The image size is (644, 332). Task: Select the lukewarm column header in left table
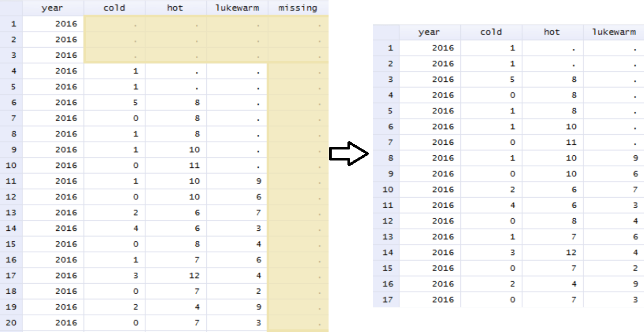[x=236, y=8]
